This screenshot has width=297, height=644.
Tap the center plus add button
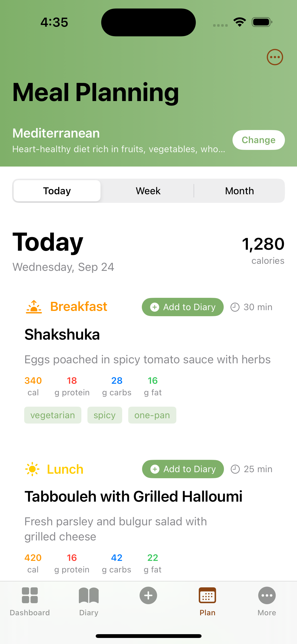tap(148, 595)
